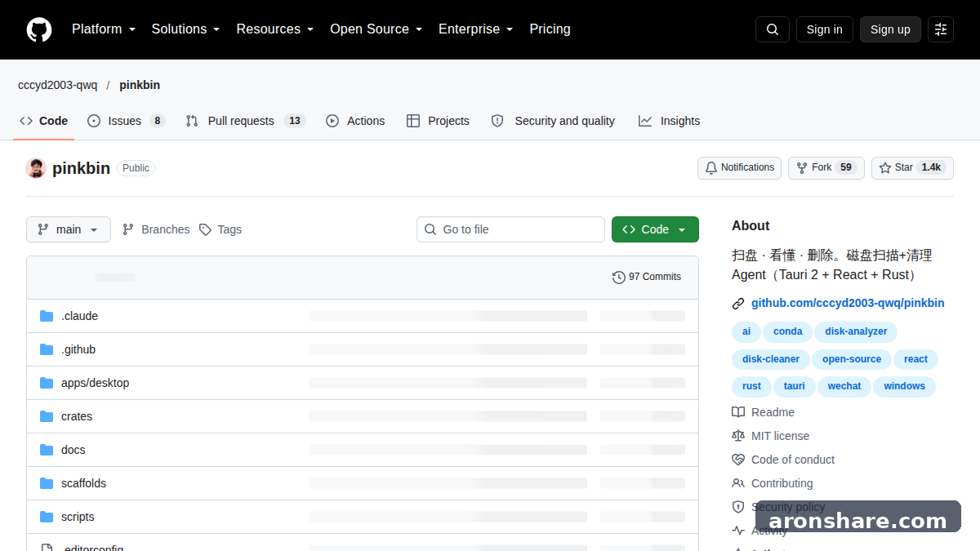Open the Insights tab
This screenshot has width=980, height=551.
670,121
